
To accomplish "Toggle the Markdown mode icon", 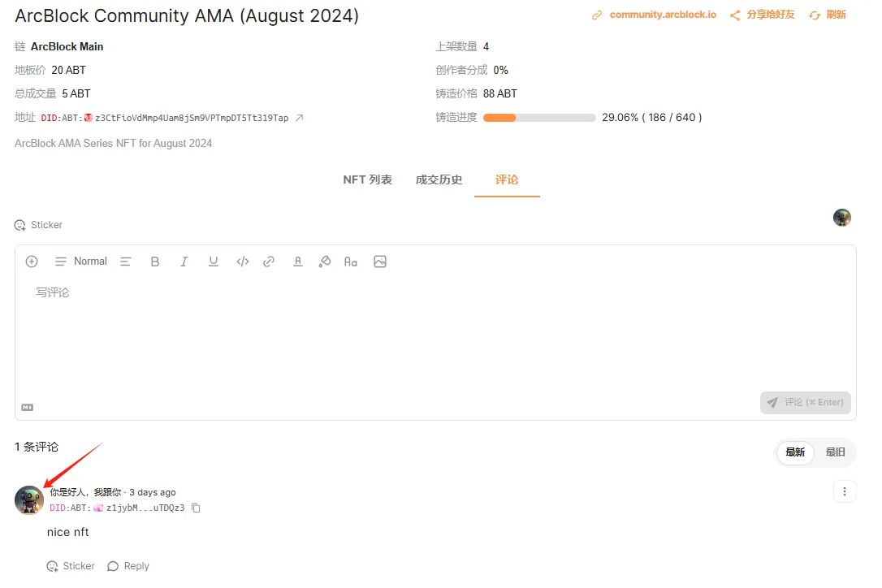I will coord(27,408).
